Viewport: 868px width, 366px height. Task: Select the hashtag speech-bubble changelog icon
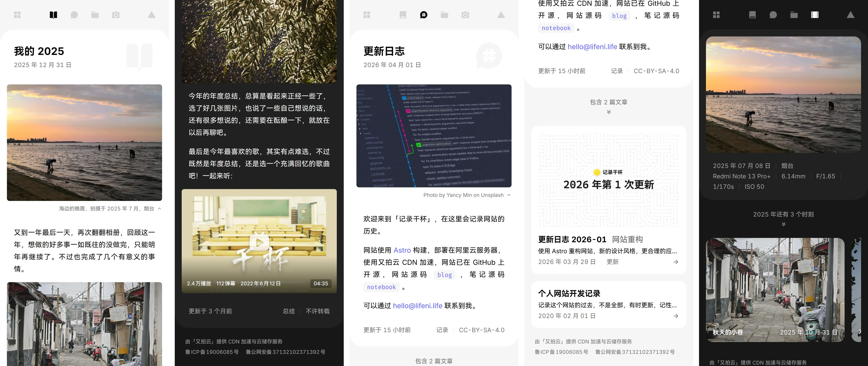pyautogui.click(x=424, y=15)
